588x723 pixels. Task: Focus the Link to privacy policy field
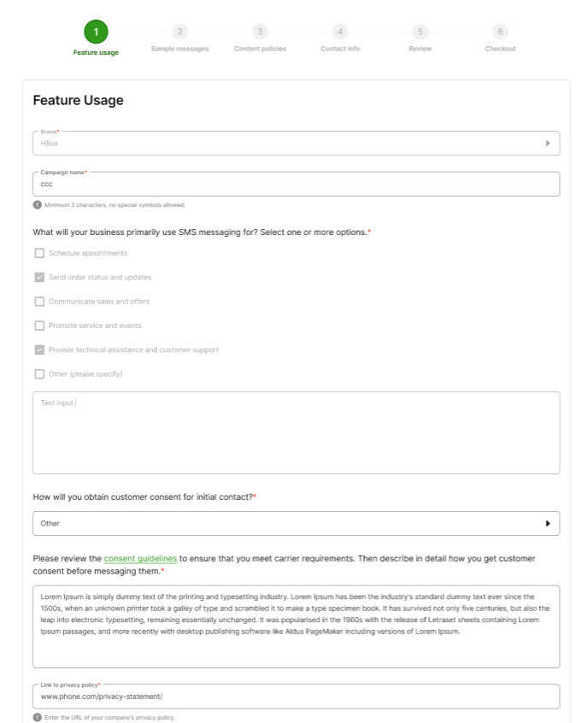[296, 697]
